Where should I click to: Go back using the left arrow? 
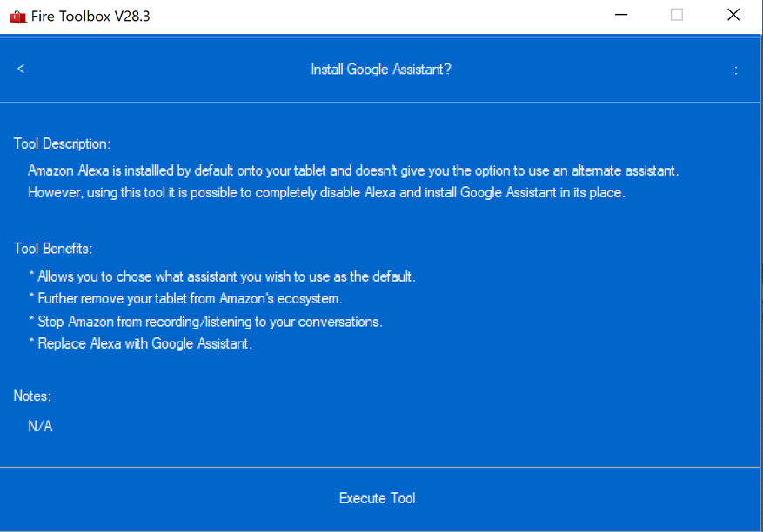(21, 69)
